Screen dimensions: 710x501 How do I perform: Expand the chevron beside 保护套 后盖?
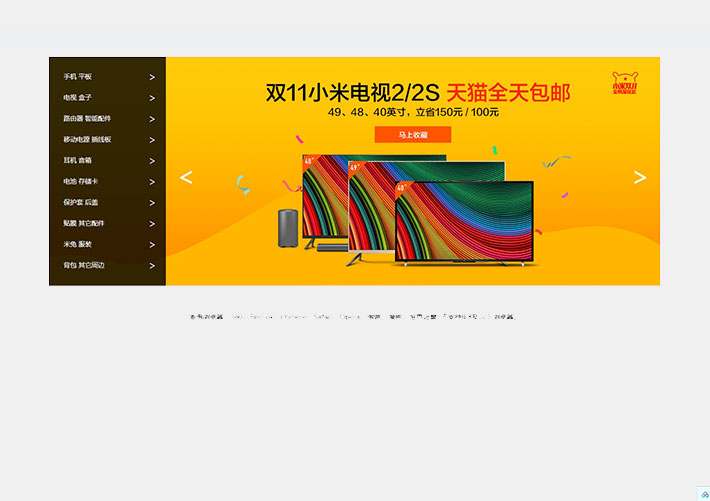coord(152,203)
